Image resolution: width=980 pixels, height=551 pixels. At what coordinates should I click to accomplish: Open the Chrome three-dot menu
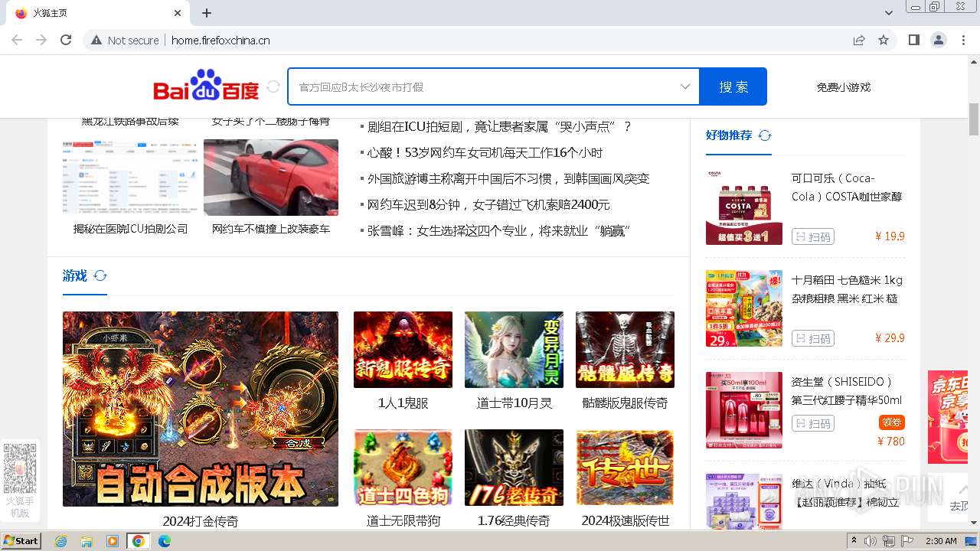pyautogui.click(x=962, y=40)
